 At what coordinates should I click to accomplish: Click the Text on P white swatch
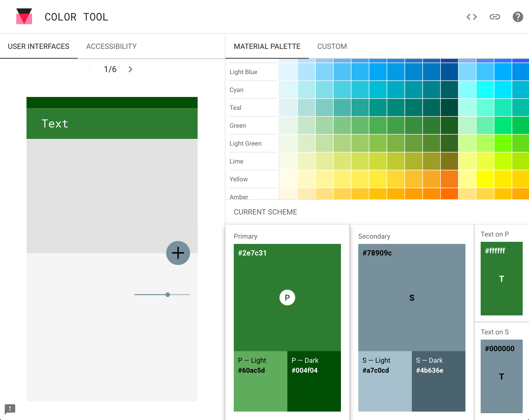click(x=501, y=279)
